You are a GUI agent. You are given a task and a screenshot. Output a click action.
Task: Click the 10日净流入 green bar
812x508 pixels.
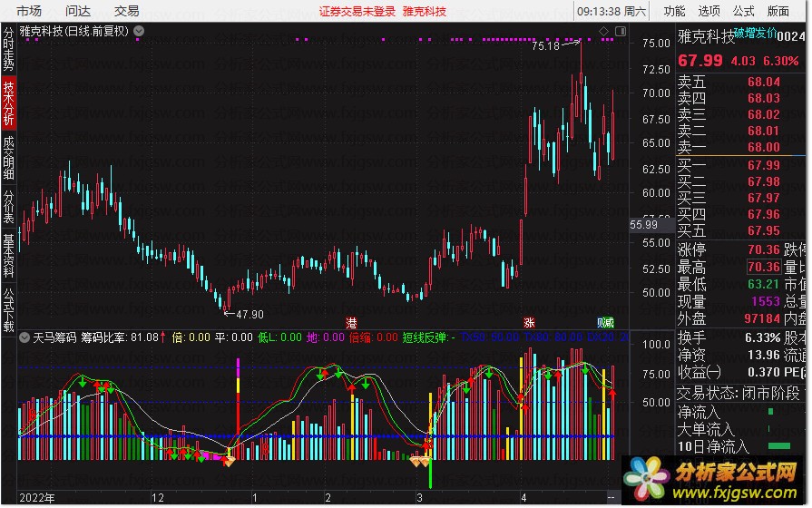click(x=778, y=445)
